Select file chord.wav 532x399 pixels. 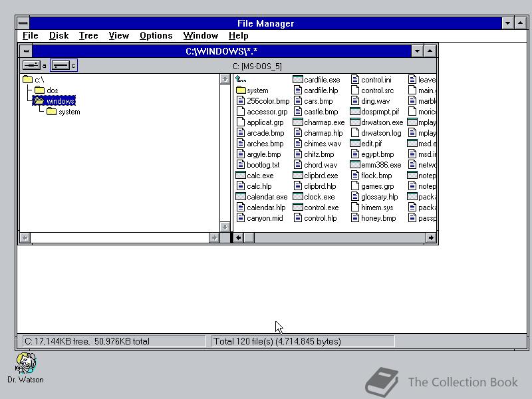click(315, 164)
